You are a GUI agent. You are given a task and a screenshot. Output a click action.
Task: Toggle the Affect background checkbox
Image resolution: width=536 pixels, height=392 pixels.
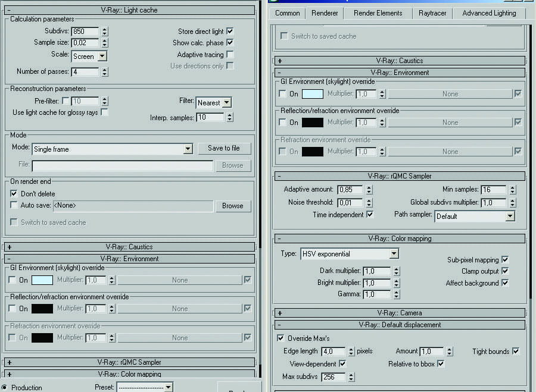(x=505, y=283)
